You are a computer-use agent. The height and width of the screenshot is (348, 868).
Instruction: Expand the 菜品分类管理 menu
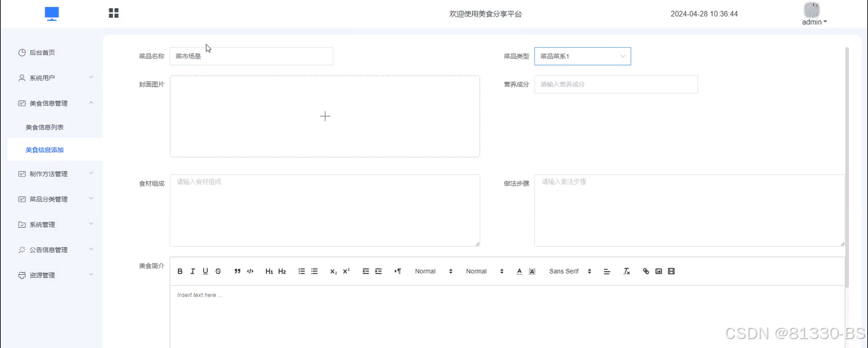(56, 199)
